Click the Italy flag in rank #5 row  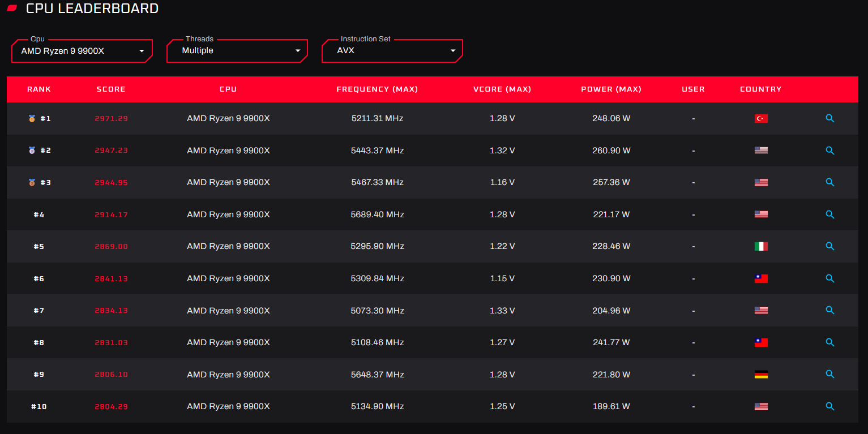point(761,246)
